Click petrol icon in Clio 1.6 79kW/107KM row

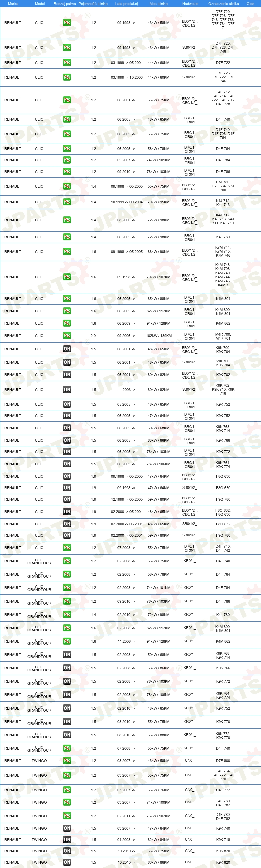click(67, 277)
